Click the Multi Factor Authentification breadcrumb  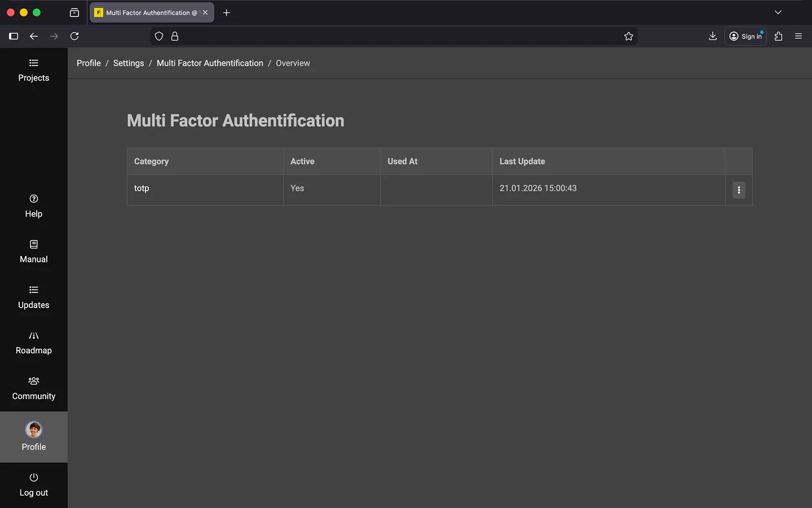[210, 63]
